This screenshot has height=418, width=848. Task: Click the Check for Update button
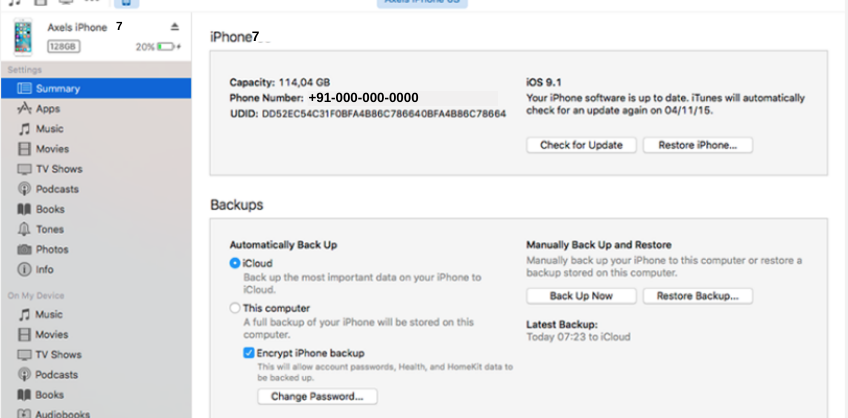coord(581,145)
